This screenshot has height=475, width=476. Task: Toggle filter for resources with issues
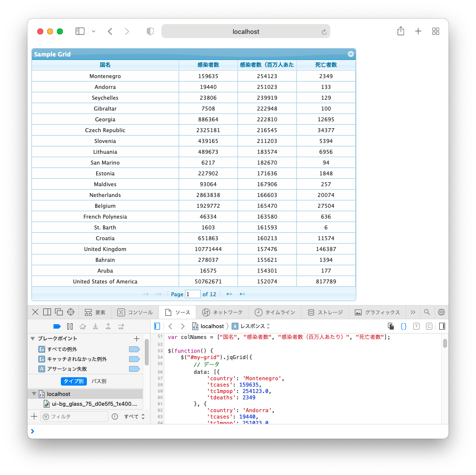pos(115,417)
